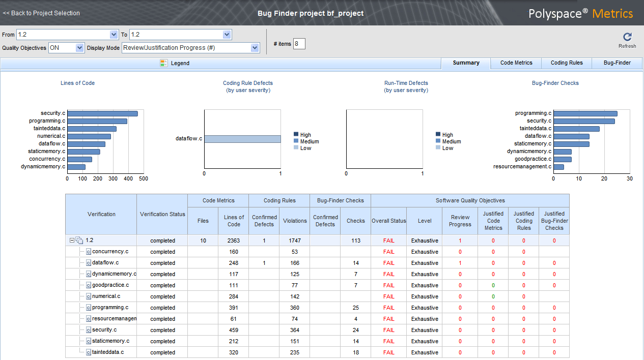The width and height of the screenshot is (644, 360).
Task: Click Review Progress value 1 for dataflow.c
Action: 460,263
